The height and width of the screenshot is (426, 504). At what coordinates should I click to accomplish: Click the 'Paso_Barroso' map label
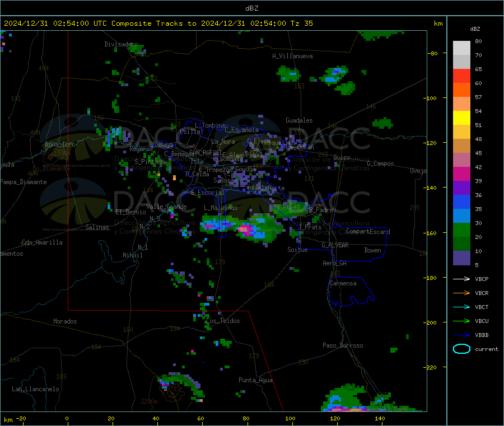pyautogui.click(x=343, y=345)
